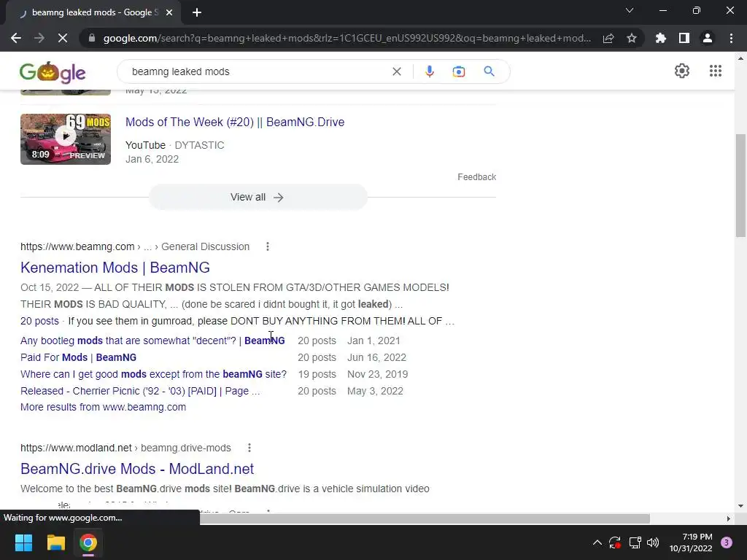Open the Chrome profile menu

tap(708, 38)
